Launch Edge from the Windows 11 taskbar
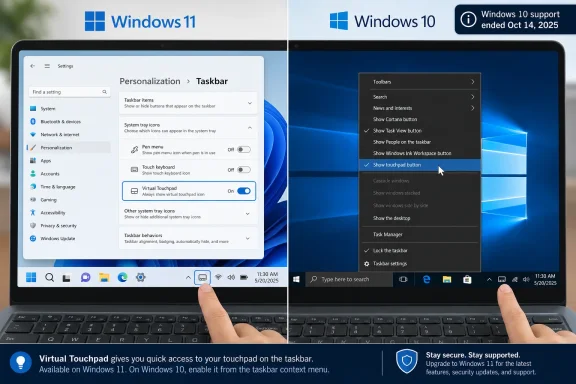Image resolution: width=576 pixels, height=384 pixels. [122, 277]
